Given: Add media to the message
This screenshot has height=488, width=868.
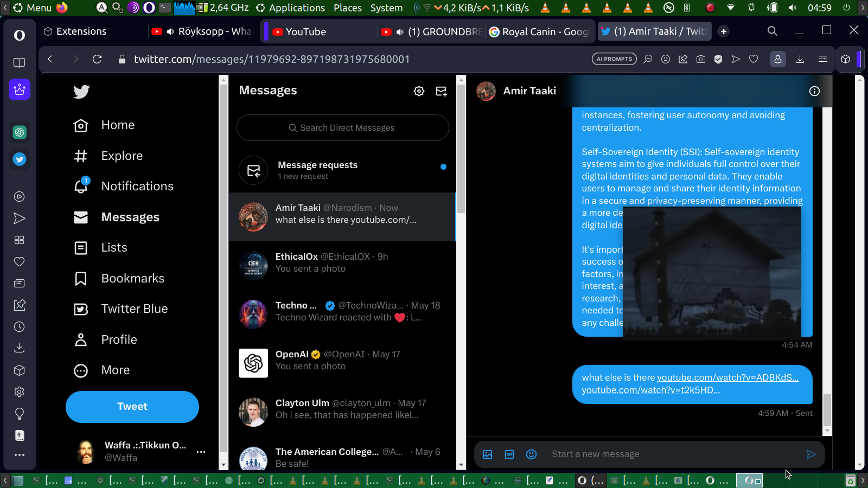Looking at the screenshot, I should tap(488, 454).
